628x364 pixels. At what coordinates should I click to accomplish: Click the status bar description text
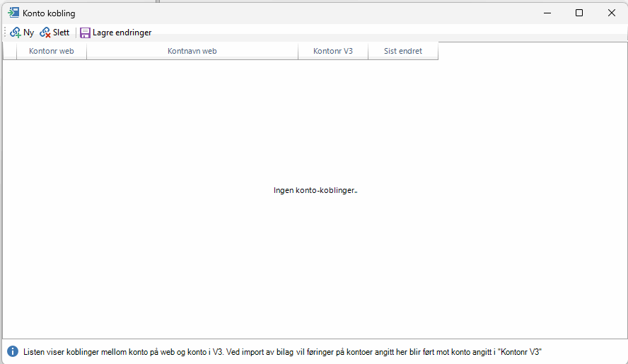[283, 351]
